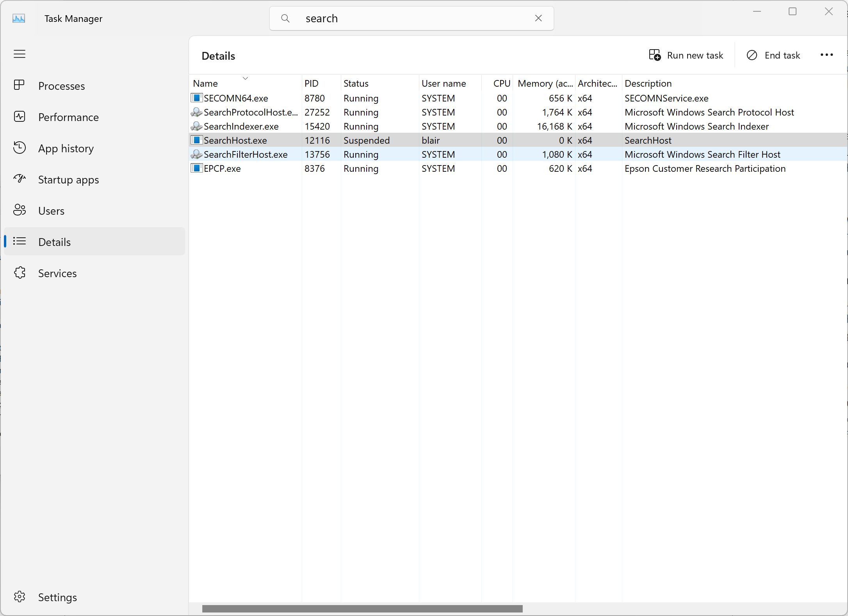
Task: Click the search magnifier icon
Action: (285, 18)
